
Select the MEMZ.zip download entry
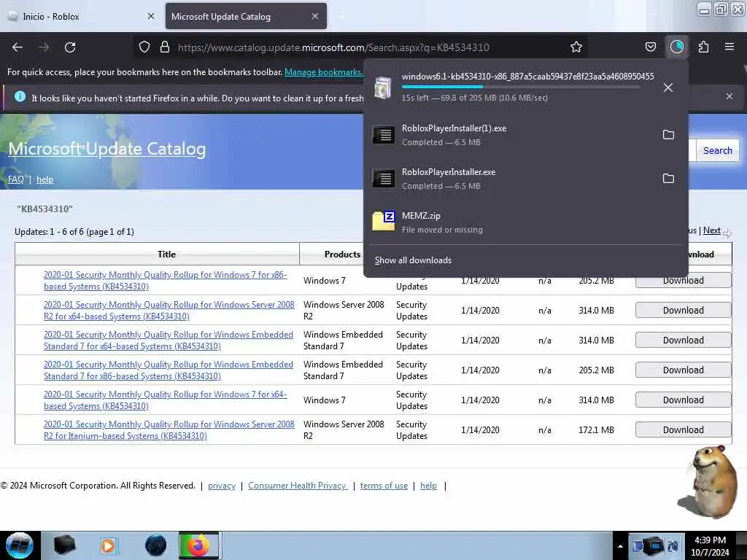pos(526,222)
